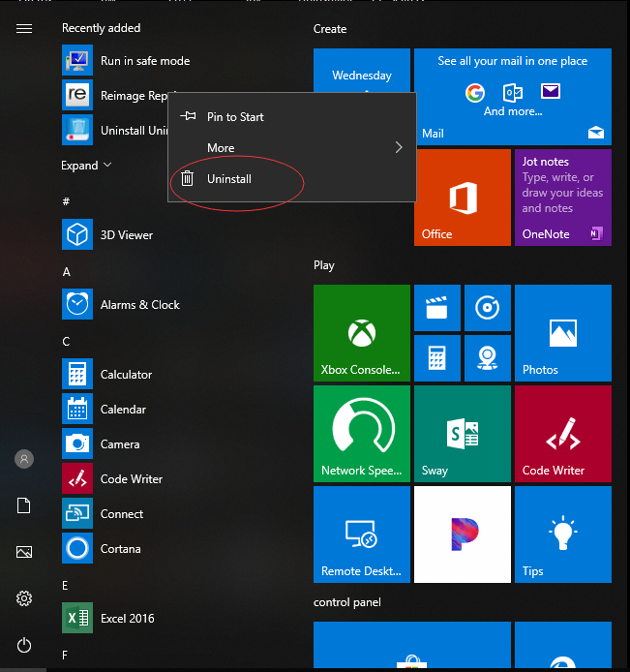The height and width of the screenshot is (672, 630).
Task: Click the 'control panel' group title
Action: pyautogui.click(x=346, y=602)
